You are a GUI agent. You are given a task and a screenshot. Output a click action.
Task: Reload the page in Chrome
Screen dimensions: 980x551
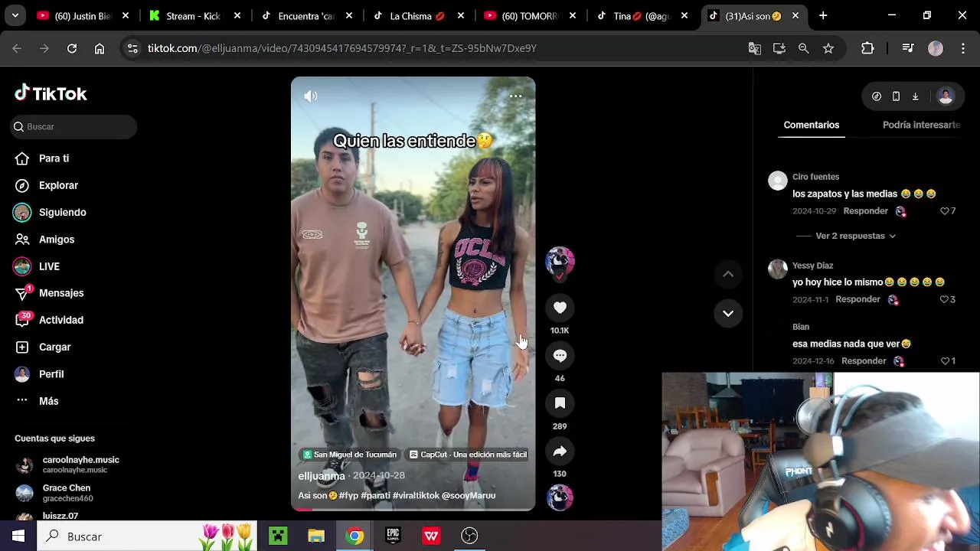click(x=72, y=48)
